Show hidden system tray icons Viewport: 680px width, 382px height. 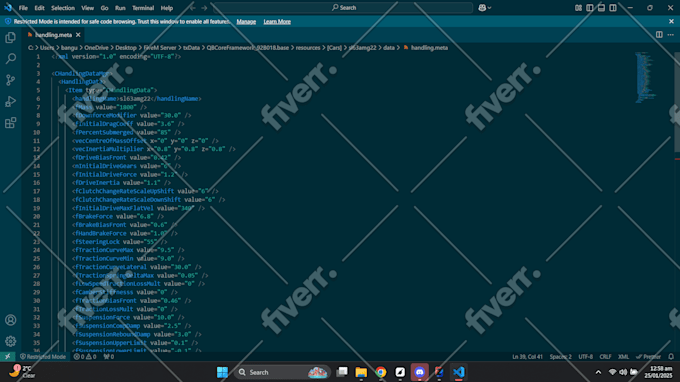tap(598, 372)
